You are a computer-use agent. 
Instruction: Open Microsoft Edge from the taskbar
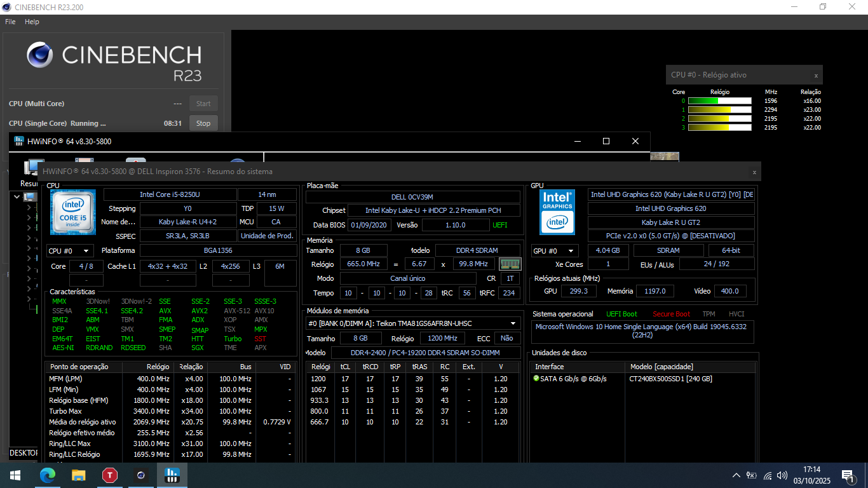click(x=48, y=475)
